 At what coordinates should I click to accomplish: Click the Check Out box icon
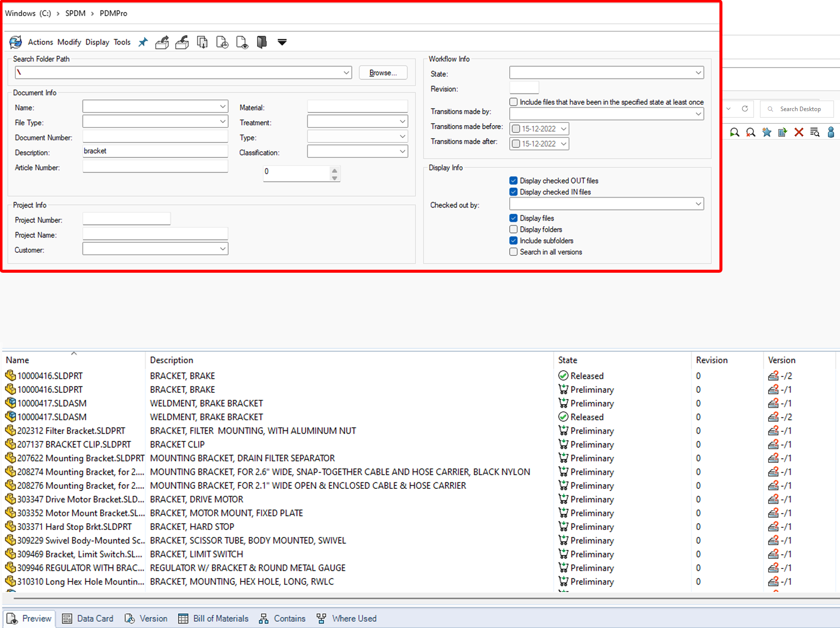pyautogui.click(x=162, y=42)
